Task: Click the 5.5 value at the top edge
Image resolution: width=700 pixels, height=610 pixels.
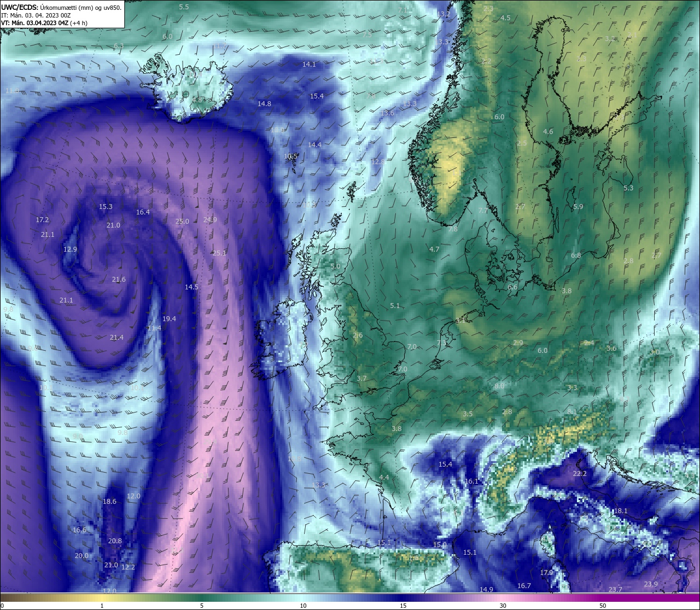Action: pos(184,7)
